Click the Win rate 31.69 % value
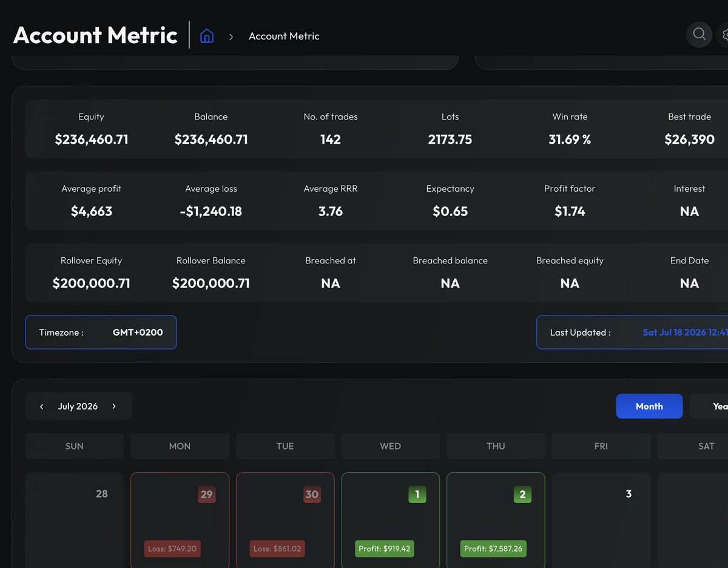The height and width of the screenshot is (568, 728). coord(570,140)
